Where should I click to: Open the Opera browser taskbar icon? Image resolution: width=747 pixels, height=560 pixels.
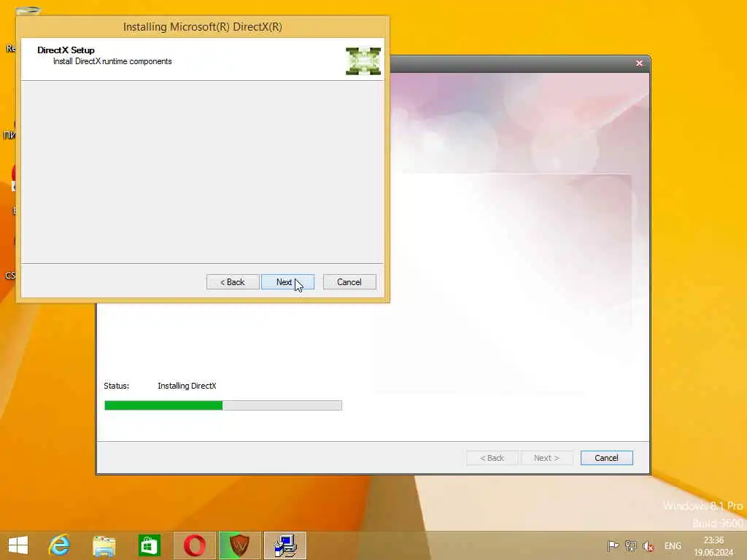tap(194, 545)
